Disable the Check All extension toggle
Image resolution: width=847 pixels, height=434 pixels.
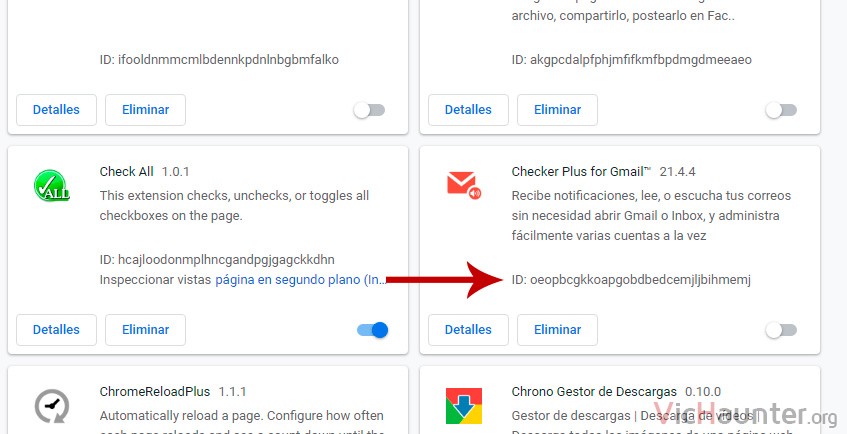point(373,330)
